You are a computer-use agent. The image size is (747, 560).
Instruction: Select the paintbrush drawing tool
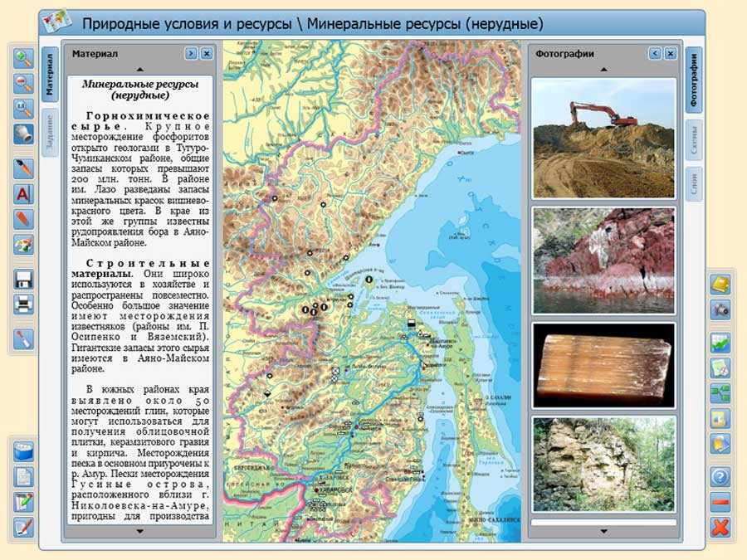[x=23, y=168]
